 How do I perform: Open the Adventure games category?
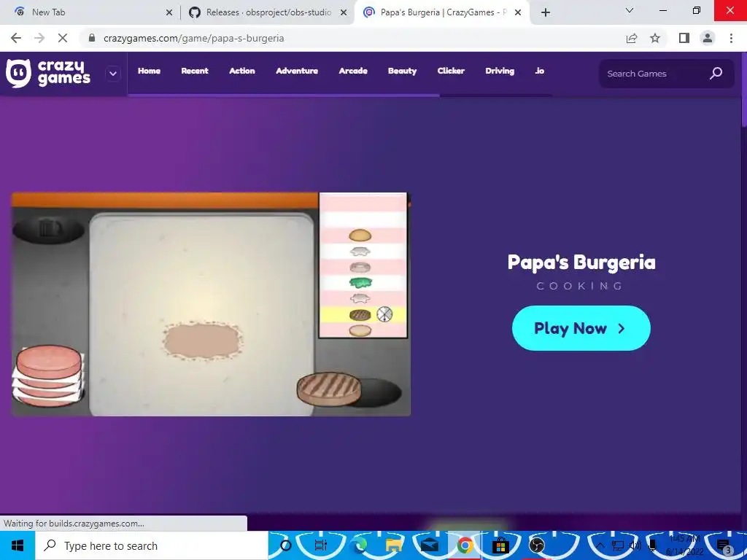coord(297,71)
